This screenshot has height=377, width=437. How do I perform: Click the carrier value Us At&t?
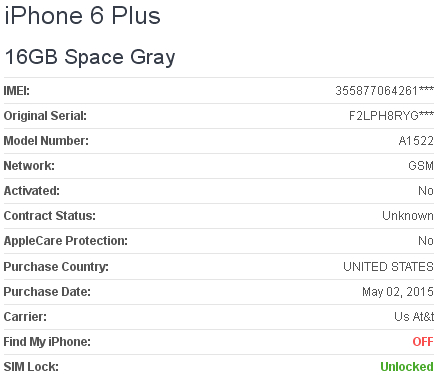pos(414,317)
